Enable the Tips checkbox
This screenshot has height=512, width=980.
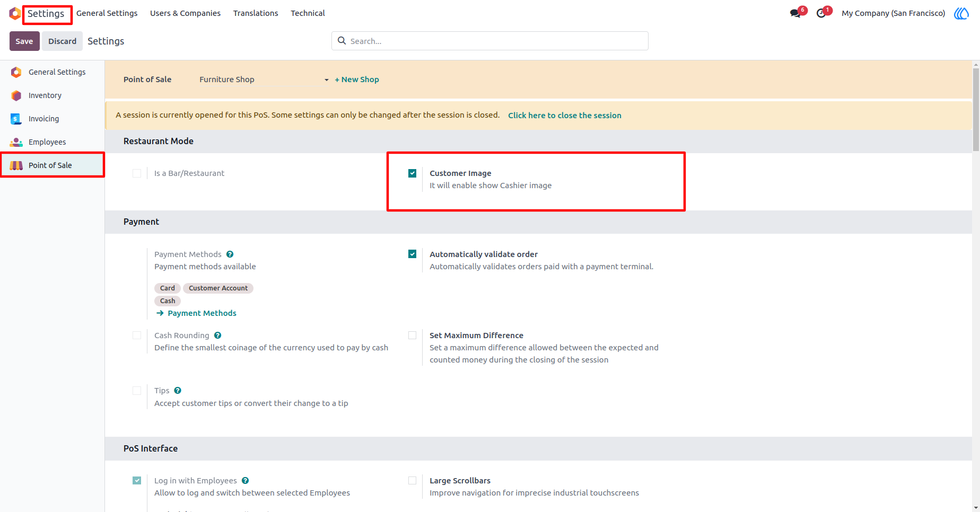pyautogui.click(x=137, y=391)
